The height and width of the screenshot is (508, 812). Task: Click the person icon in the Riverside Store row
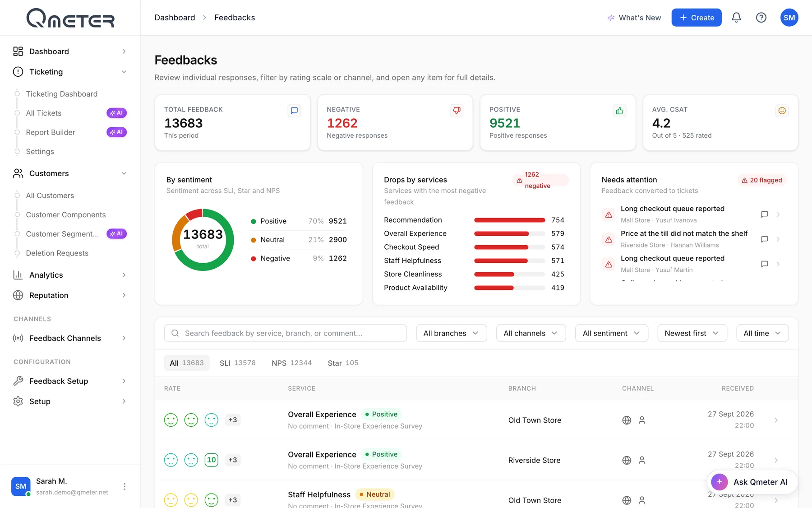642,460
